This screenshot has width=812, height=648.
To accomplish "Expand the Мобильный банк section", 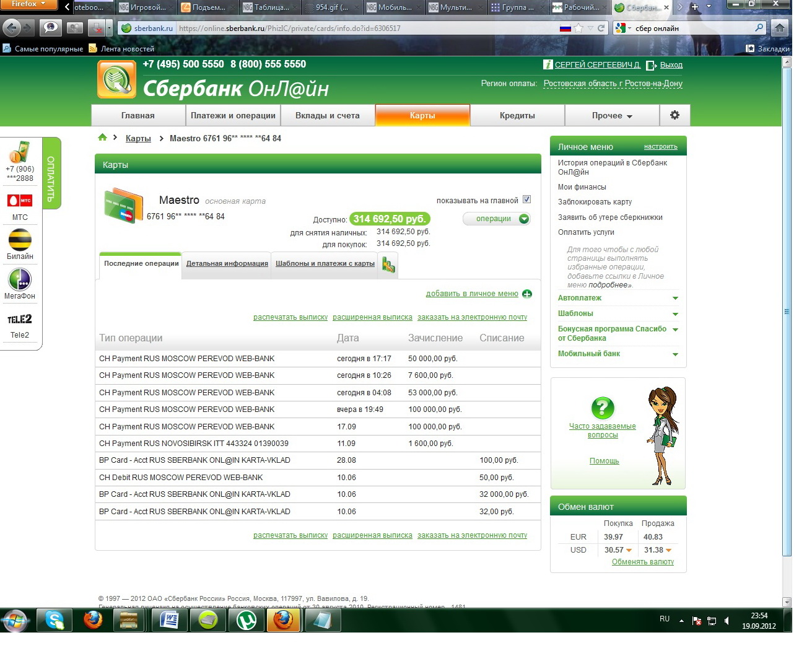I will (x=675, y=354).
